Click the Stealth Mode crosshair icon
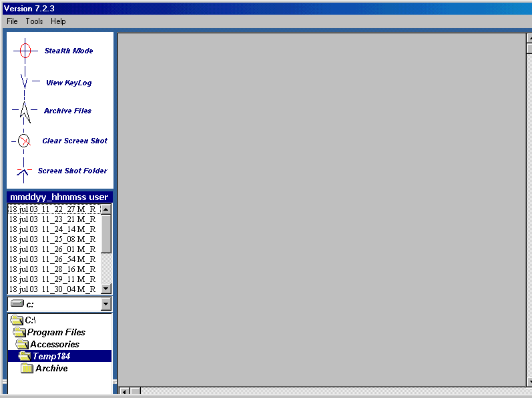Image resolution: width=532 pixels, height=398 pixels. [25, 51]
